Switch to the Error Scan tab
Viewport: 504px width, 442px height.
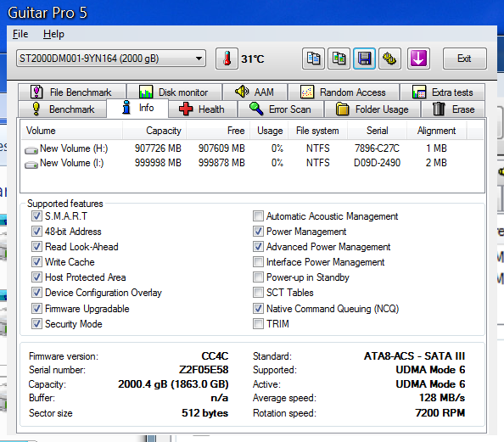tap(281, 109)
